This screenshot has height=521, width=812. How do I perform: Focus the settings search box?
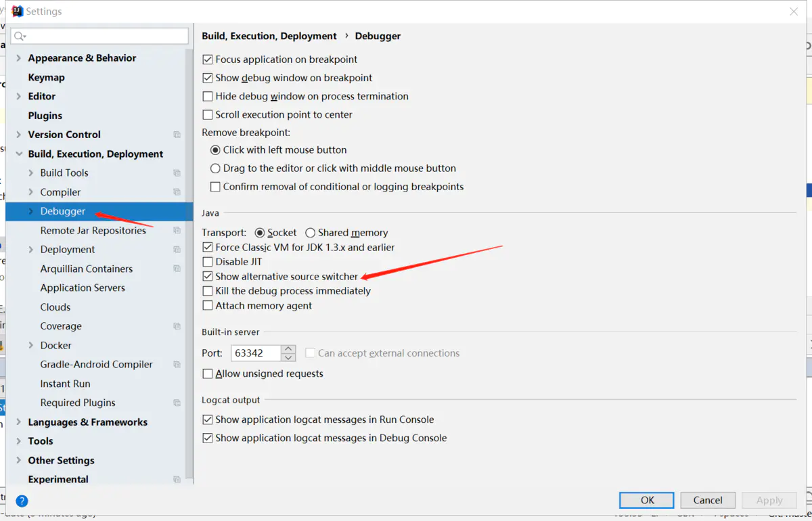[99, 36]
